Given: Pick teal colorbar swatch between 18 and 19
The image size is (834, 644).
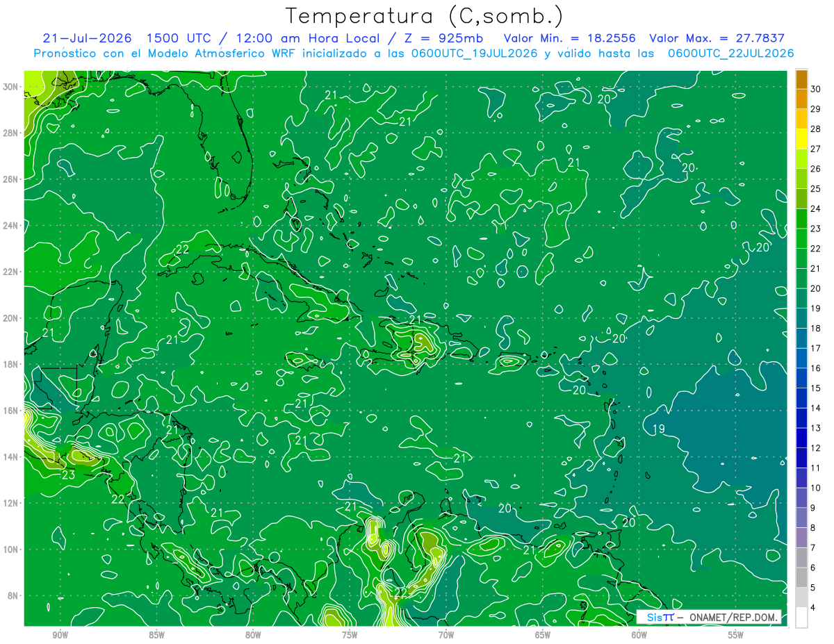Looking at the screenshot, I should point(801,319).
